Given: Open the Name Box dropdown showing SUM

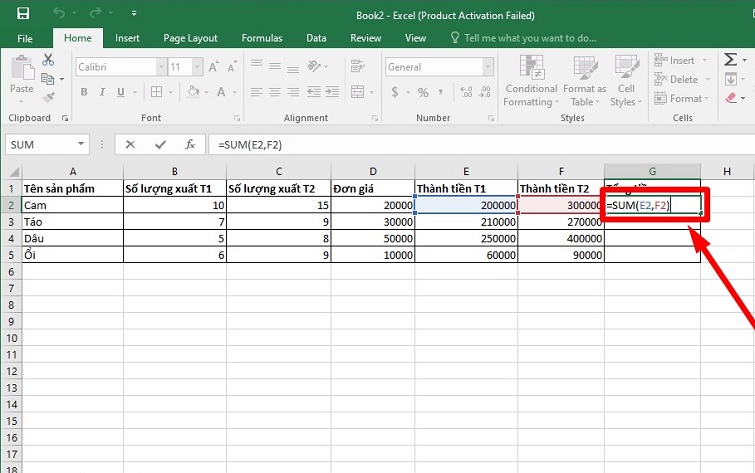Looking at the screenshot, I should click(x=80, y=144).
